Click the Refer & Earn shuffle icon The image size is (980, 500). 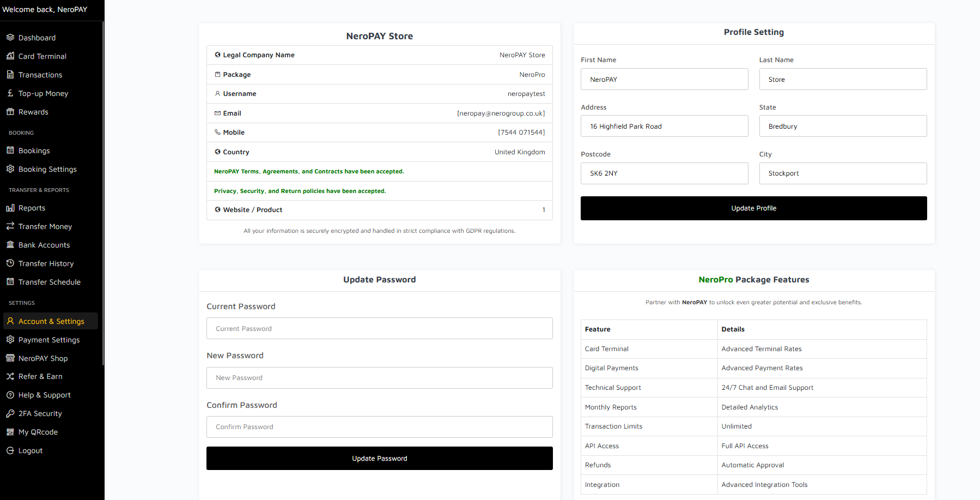[10, 376]
